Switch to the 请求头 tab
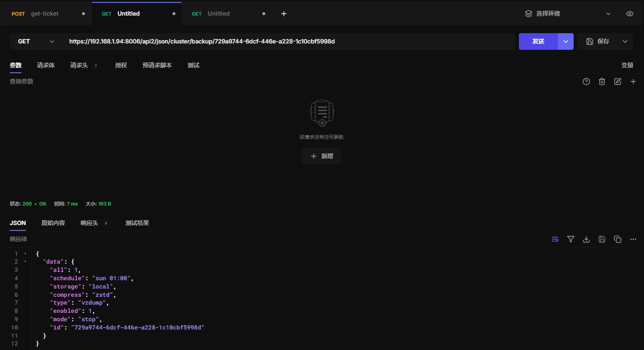This screenshot has height=350, width=644. (79, 65)
